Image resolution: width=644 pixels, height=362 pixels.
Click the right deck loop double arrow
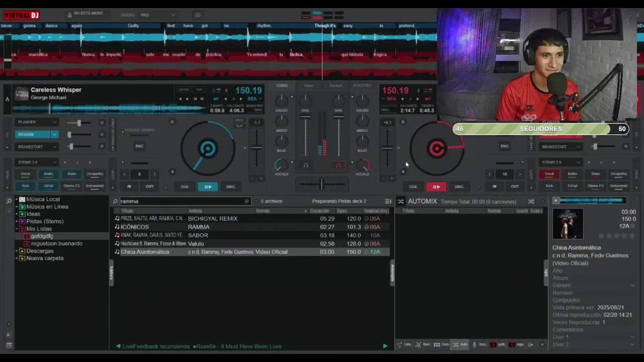pyautogui.click(x=520, y=174)
